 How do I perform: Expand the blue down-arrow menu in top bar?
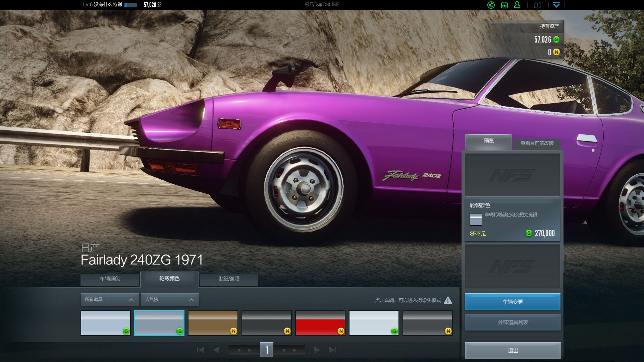(x=556, y=5)
